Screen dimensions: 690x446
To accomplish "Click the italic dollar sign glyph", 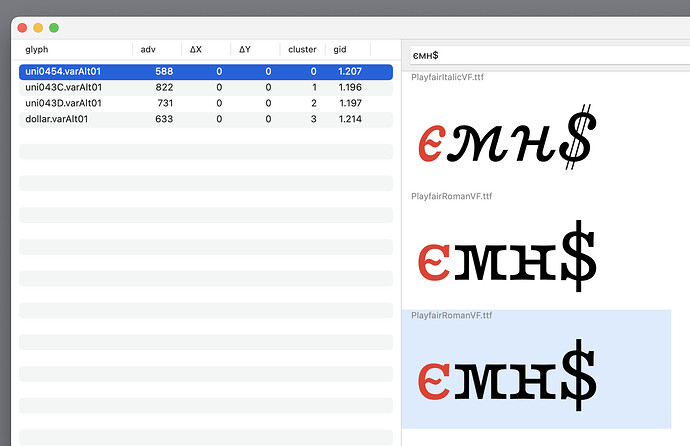I will click(578, 136).
